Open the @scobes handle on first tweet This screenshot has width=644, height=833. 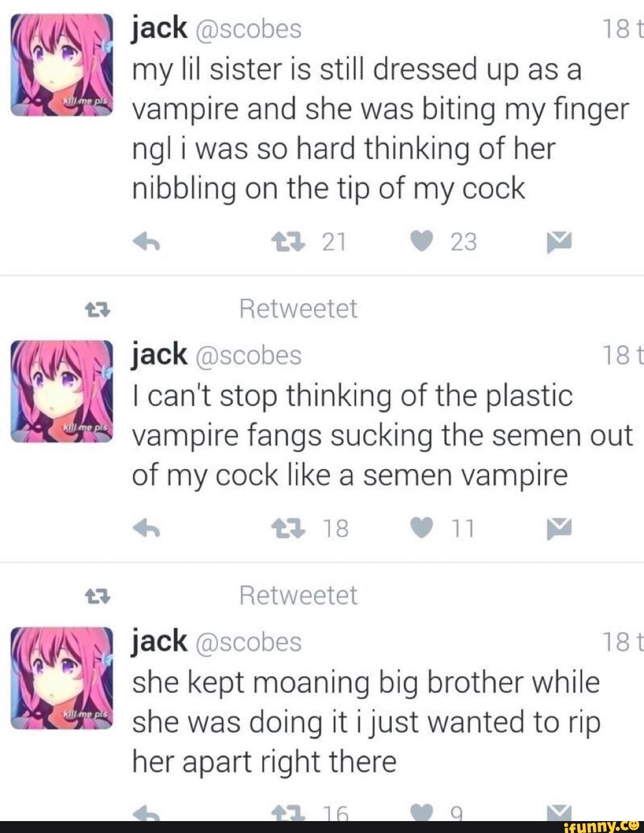click(x=248, y=29)
